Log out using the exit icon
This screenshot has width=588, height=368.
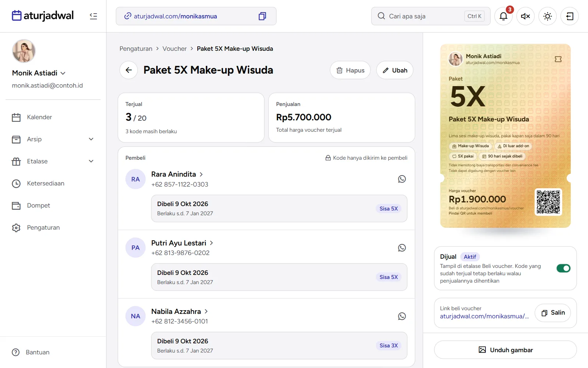(x=570, y=16)
